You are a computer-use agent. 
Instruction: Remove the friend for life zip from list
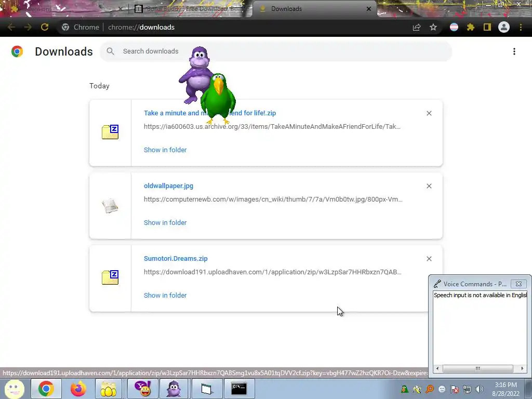[x=429, y=113]
